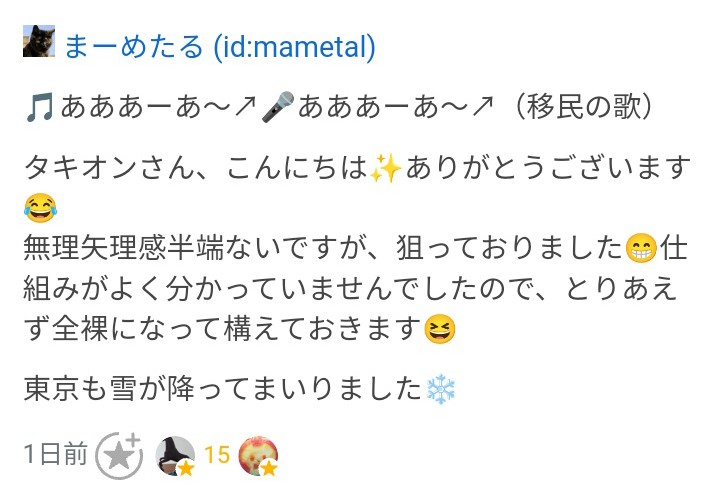
Task: Open the red and yellow star giver avatar
Action: tap(258, 455)
